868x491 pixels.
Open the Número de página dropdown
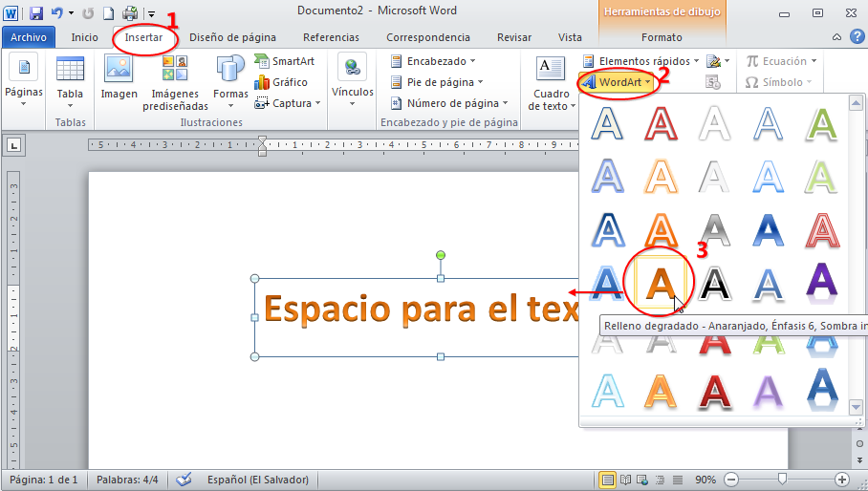click(449, 103)
